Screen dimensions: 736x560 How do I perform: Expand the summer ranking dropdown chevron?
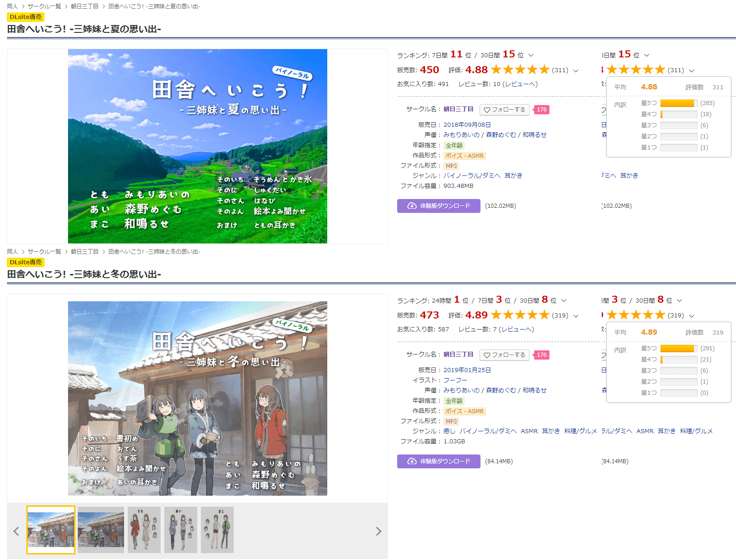click(531, 55)
